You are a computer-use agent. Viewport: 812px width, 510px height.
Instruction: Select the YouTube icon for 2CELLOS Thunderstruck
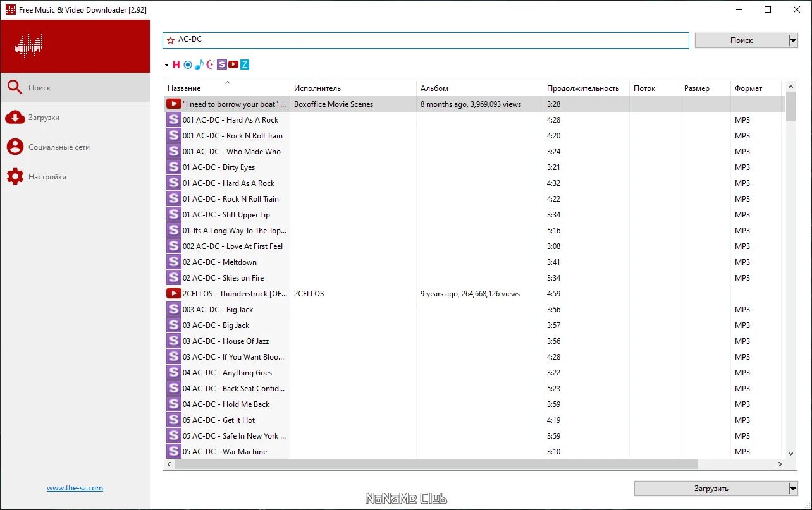tap(173, 293)
